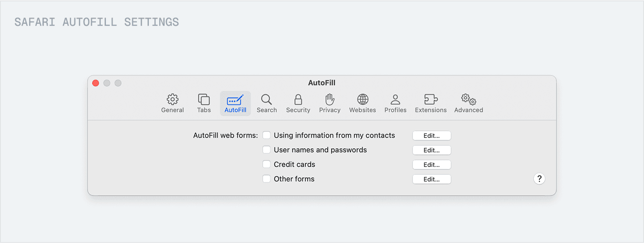The width and height of the screenshot is (644, 243).
Task: Open the Profiles person icon pane
Action: click(x=395, y=100)
